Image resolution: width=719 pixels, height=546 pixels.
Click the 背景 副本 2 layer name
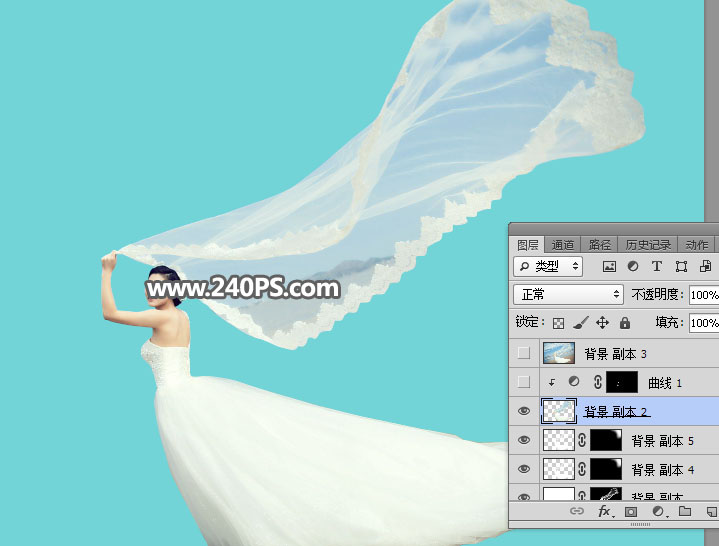pyautogui.click(x=615, y=412)
